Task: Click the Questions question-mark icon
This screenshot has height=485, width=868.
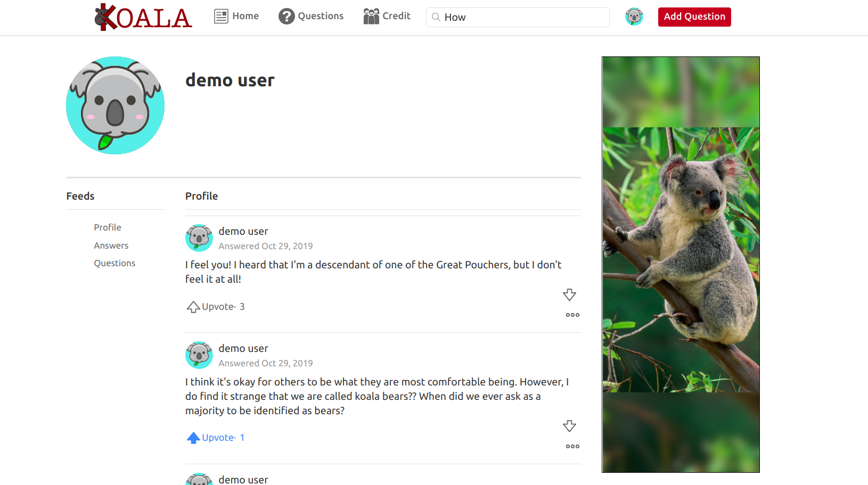Action: (286, 17)
